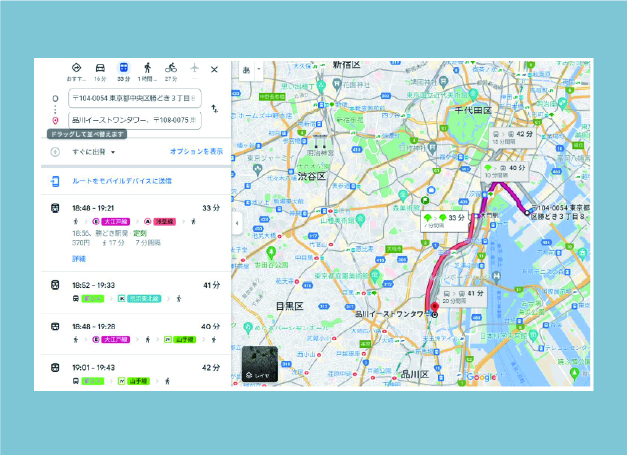Choose the driving mode car icon
Image resolution: width=627 pixels, height=455 pixels.
[100, 68]
